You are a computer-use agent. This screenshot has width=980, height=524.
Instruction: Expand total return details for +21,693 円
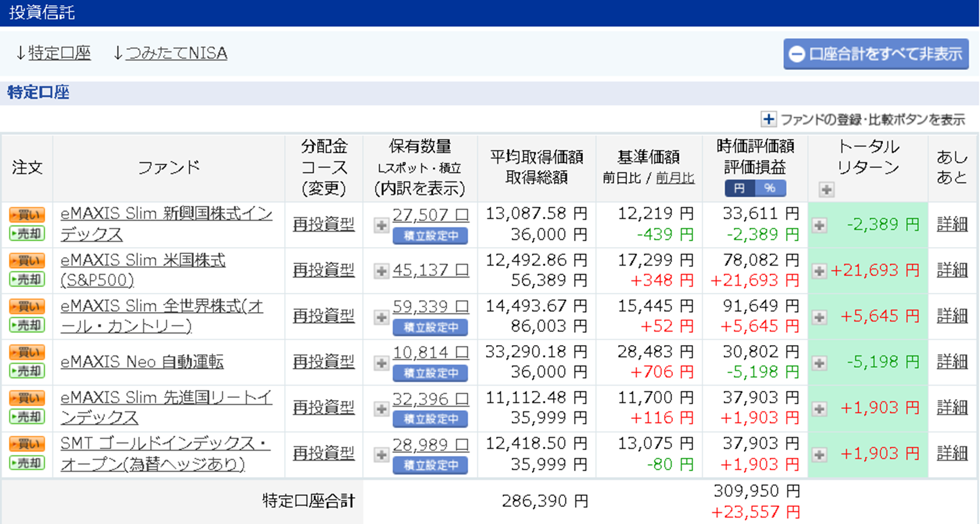tap(819, 271)
